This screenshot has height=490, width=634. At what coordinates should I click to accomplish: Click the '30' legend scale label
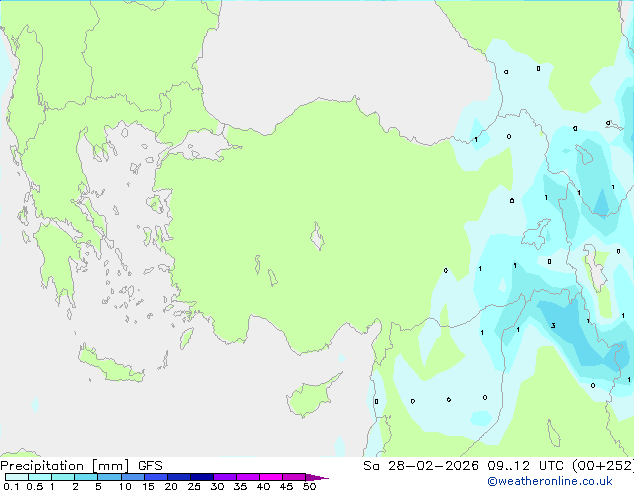tap(218, 486)
